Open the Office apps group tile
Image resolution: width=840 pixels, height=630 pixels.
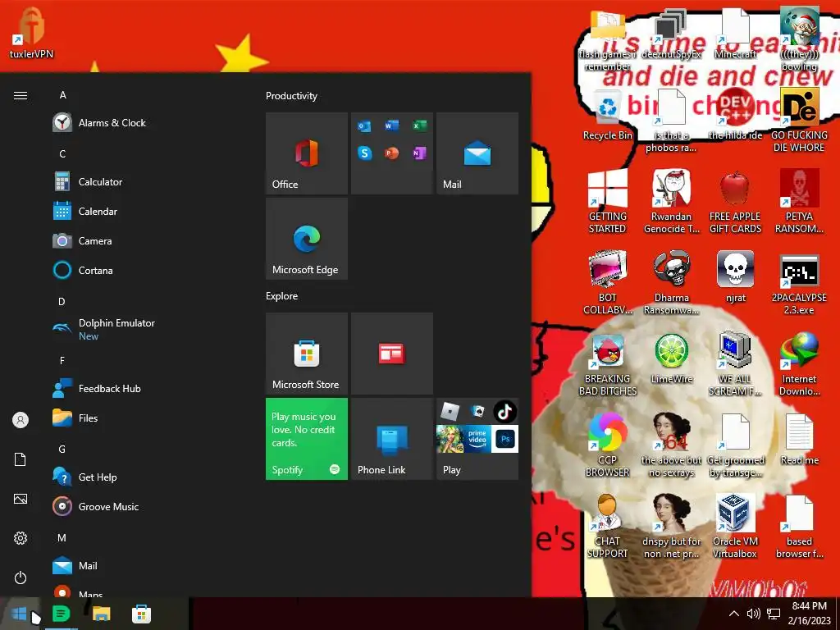pyautogui.click(x=391, y=153)
